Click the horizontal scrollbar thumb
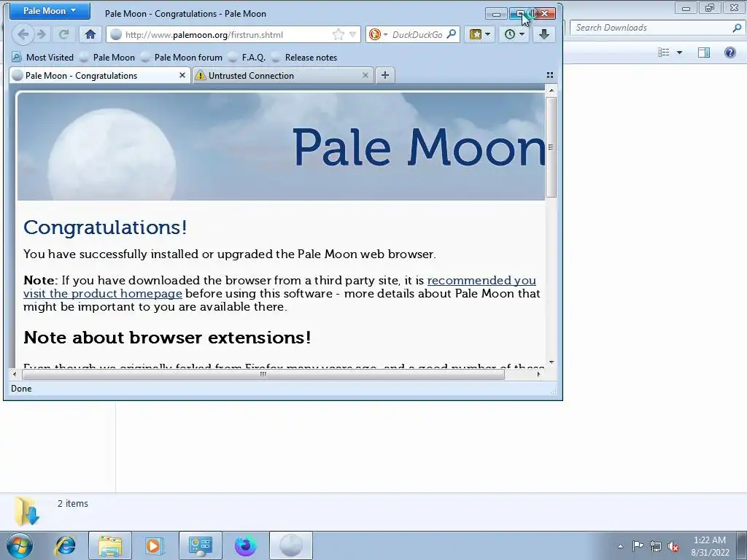Image resolution: width=747 pixels, height=560 pixels. (263, 374)
